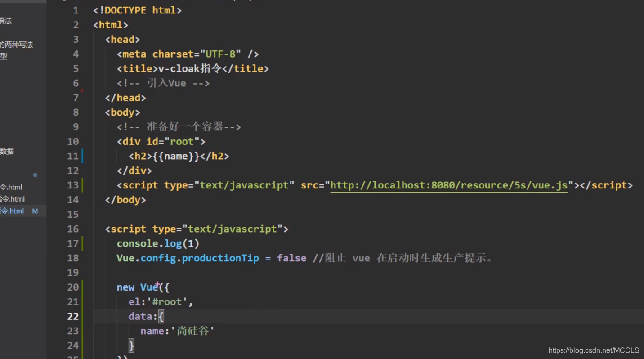Select line number 17 in the gutter
This screenshot has width=644, height=359.
pos(73,243)
